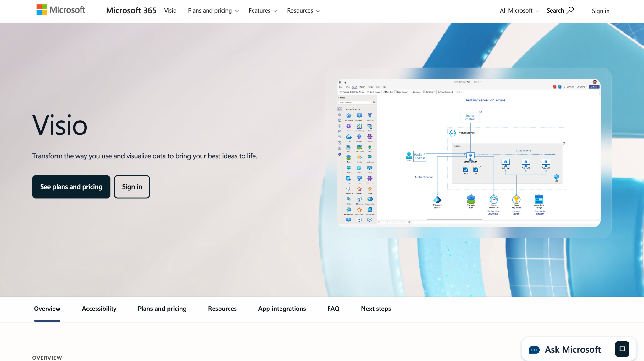The width and height of the screenshot is (644, 361).
Task: Select the Function shape from the stencil
Action: click(x=359, y=157)
